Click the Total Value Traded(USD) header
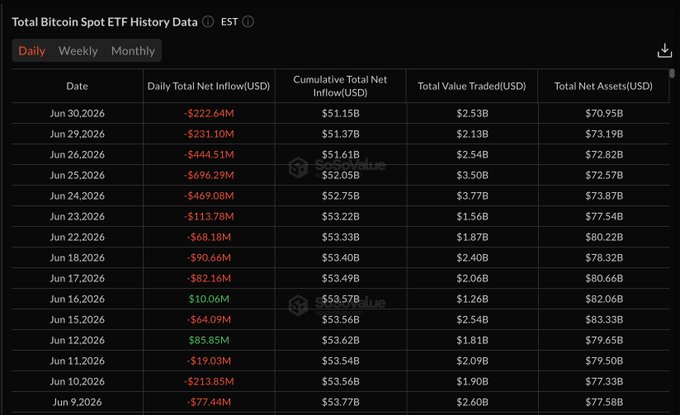680x415 pixels. (x=472, y=86)
